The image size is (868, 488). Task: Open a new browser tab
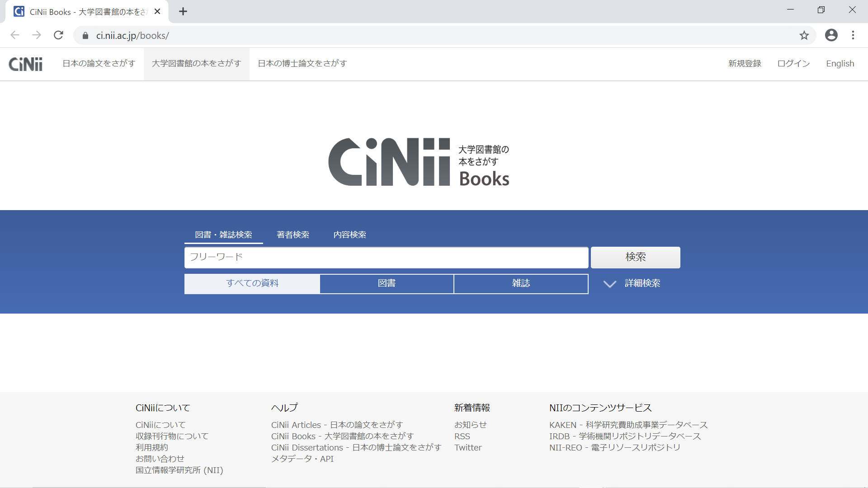coord(183,11)
